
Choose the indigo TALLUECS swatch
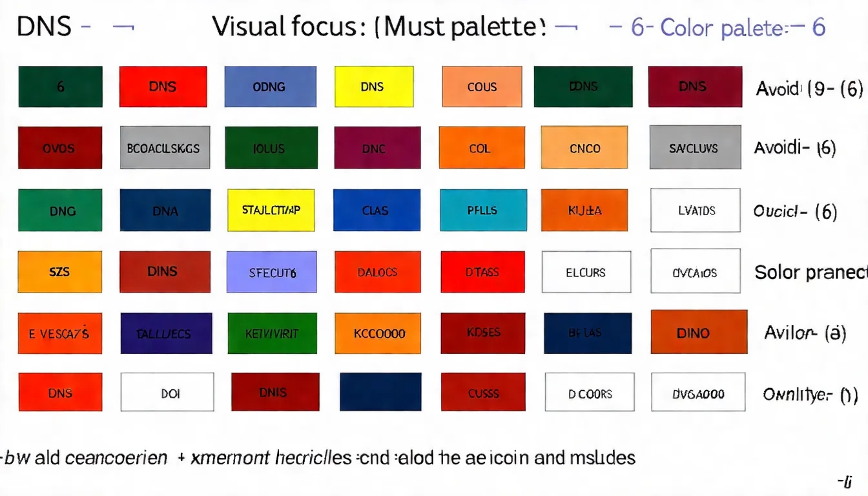tap(166, 333)
